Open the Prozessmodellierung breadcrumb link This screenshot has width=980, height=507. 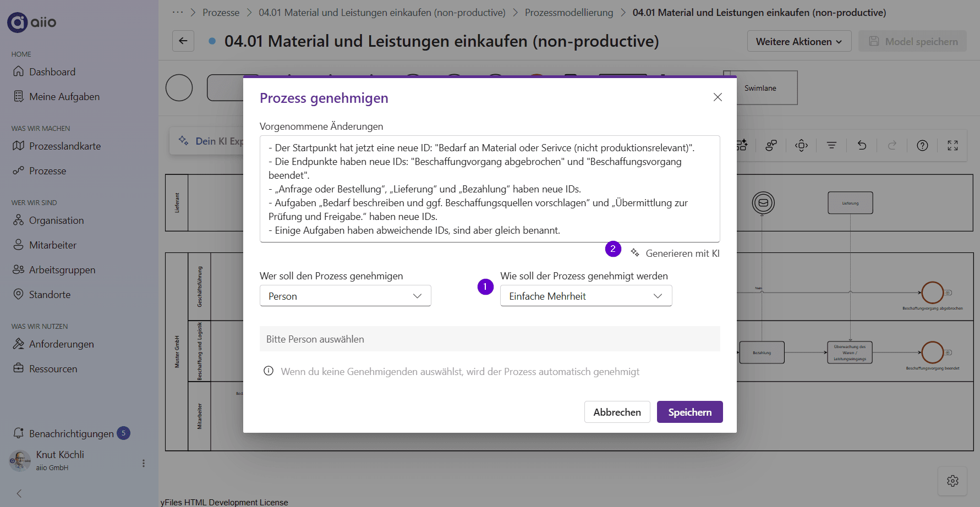[x=569, y=12]
